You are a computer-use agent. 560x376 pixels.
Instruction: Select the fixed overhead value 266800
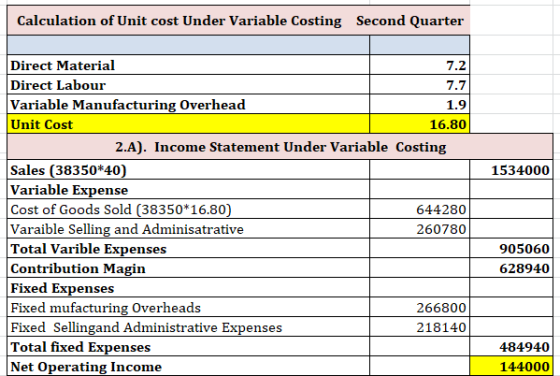420,307
